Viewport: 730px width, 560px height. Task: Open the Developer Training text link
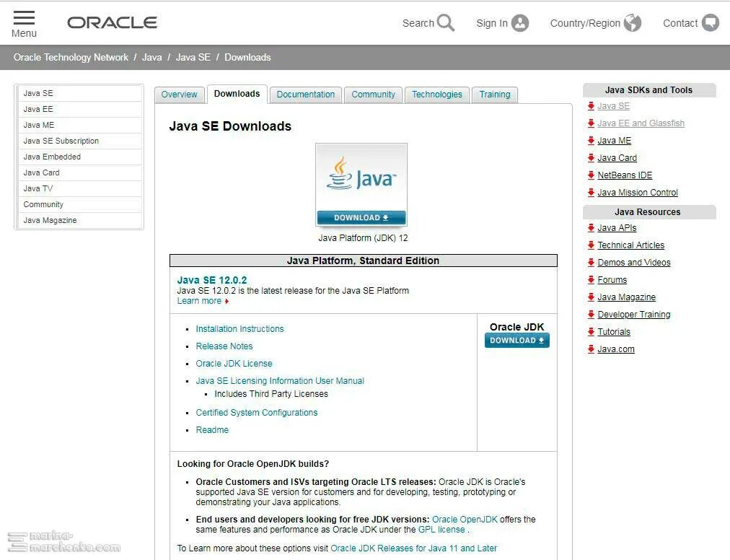[634, 314]
